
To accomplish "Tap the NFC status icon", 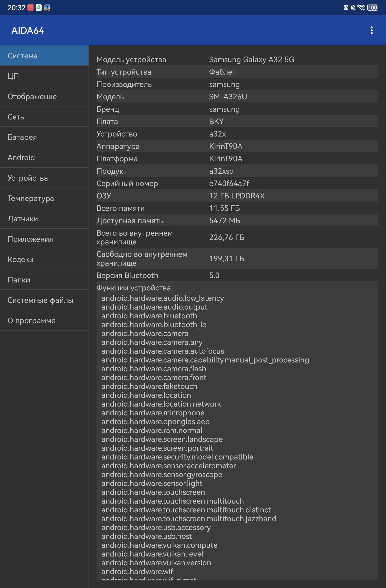I will pos(346,8).
